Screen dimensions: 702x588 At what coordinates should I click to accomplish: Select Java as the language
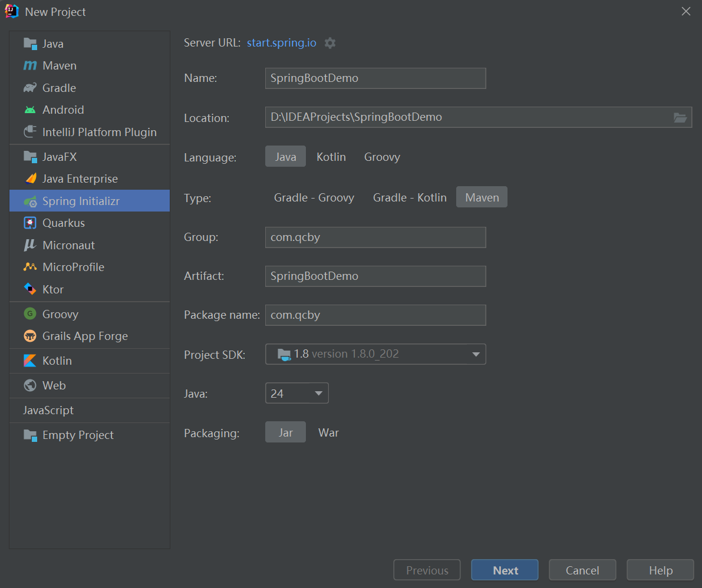click(x=285, y=156)
